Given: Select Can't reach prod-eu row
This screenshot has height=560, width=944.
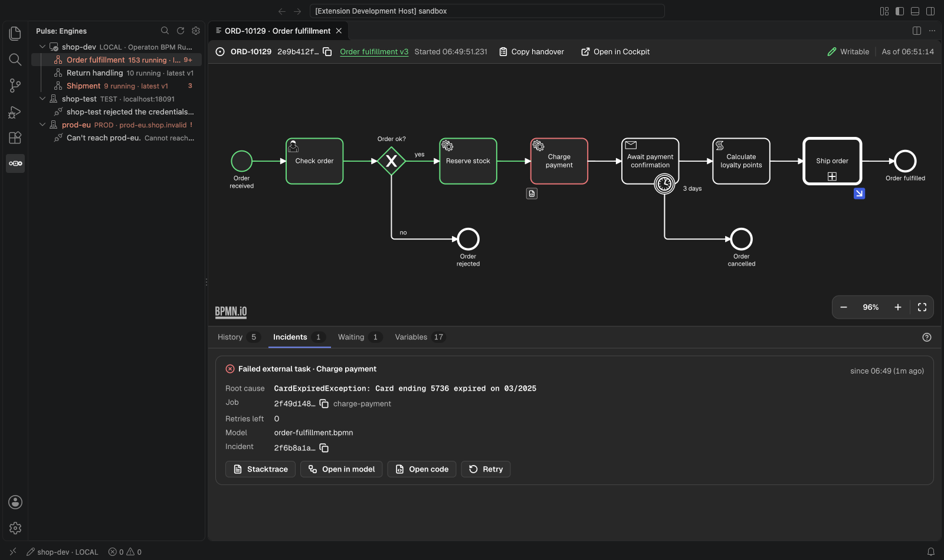Looking at the screenshot, I should [x=116, y=137].
